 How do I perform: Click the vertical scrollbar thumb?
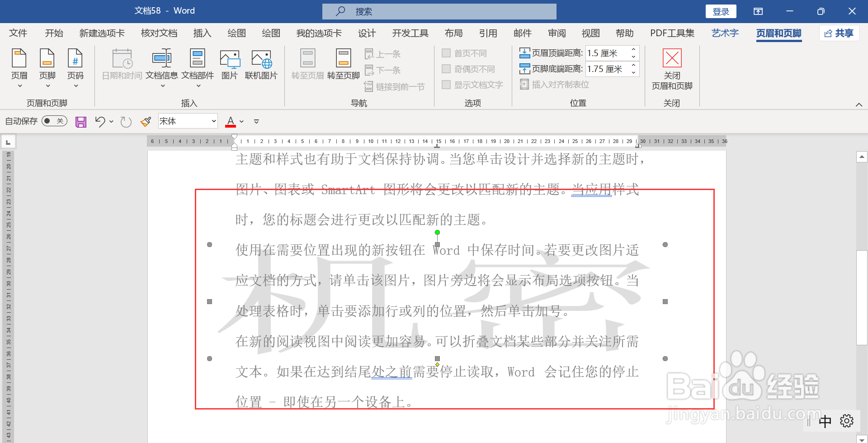[862, 298]
